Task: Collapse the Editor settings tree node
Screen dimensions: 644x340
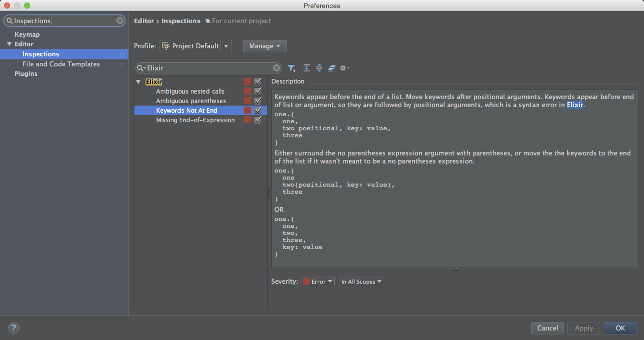Action: click(x=9, y=44)
